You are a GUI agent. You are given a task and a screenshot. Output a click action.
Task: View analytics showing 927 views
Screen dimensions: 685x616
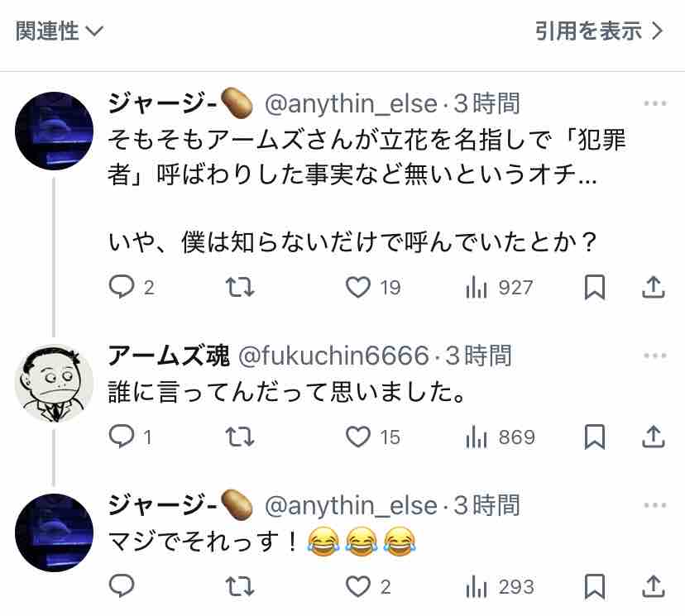coord(500,288)
